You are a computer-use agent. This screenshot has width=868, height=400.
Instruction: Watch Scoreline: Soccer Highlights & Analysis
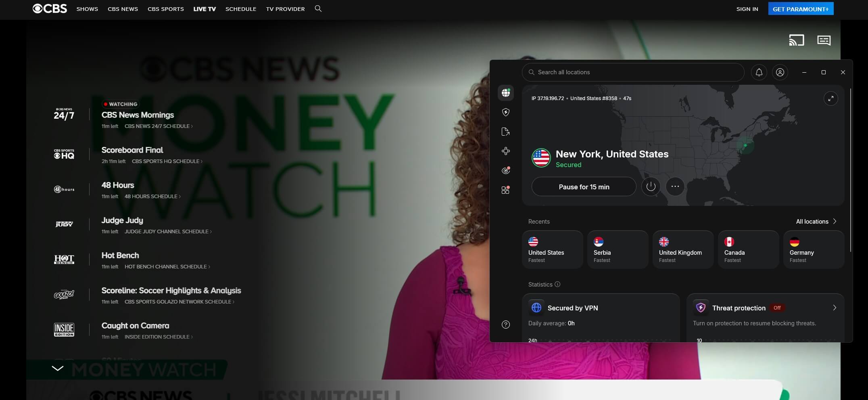[171, 291]
